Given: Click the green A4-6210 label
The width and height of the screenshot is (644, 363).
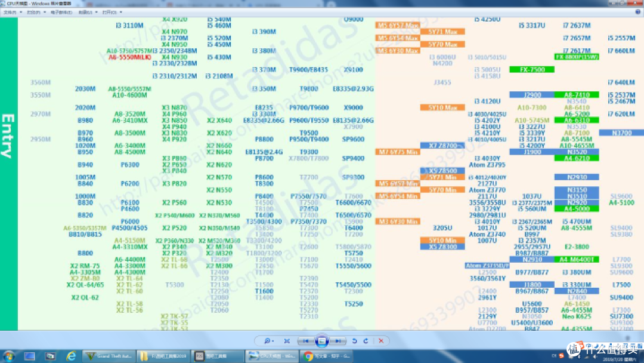Looking at the screenshot, I should (577, 158).
